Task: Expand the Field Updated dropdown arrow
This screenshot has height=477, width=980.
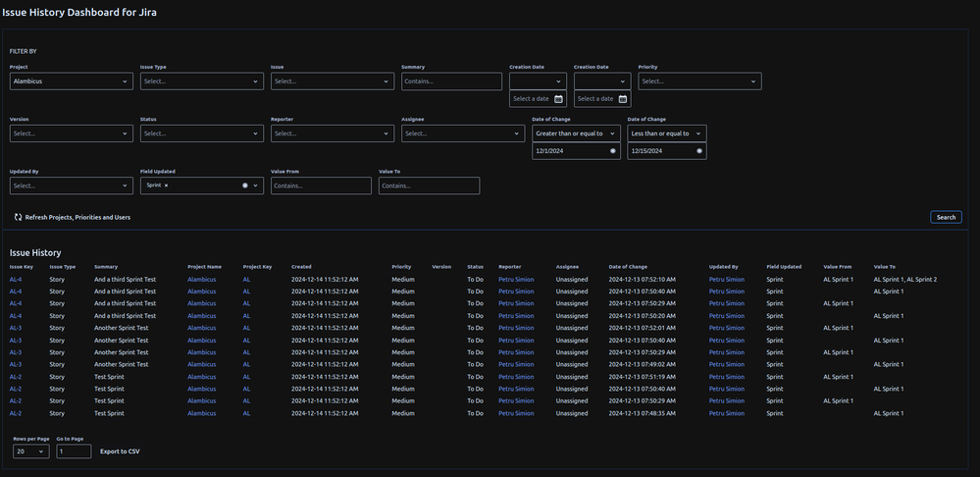Action: point(256,185)
